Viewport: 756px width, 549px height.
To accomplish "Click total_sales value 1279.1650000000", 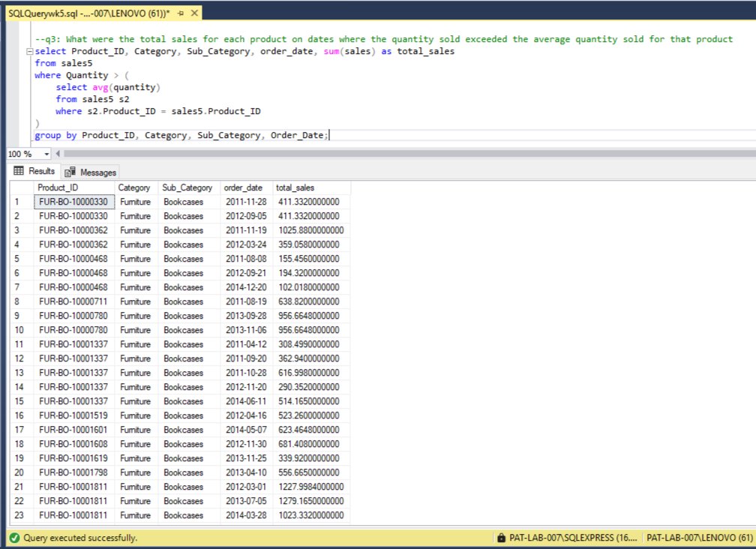I will pyautogui.click(x=311, y=501).
